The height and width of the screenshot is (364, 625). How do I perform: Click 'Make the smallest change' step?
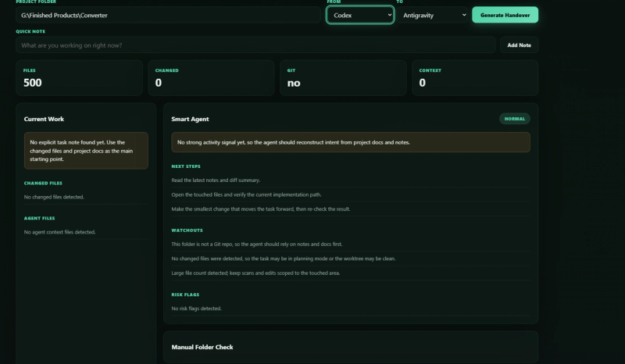351,209
